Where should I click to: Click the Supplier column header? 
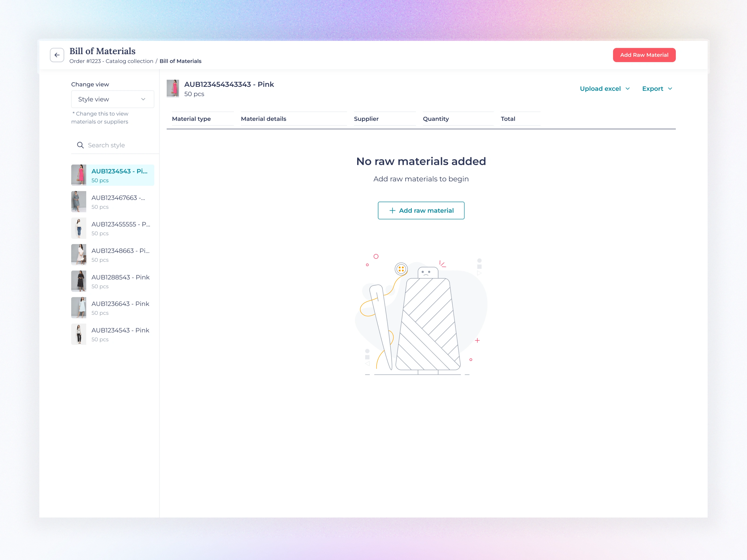(366, 119)
